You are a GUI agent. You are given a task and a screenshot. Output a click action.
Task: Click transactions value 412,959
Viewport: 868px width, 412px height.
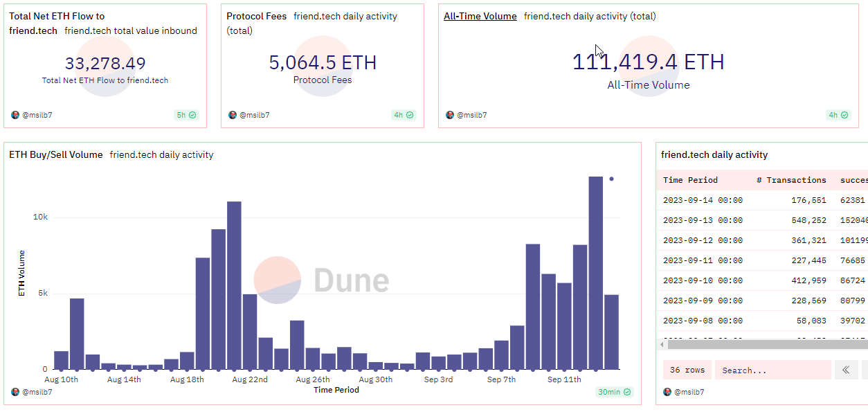coord(808,280)
